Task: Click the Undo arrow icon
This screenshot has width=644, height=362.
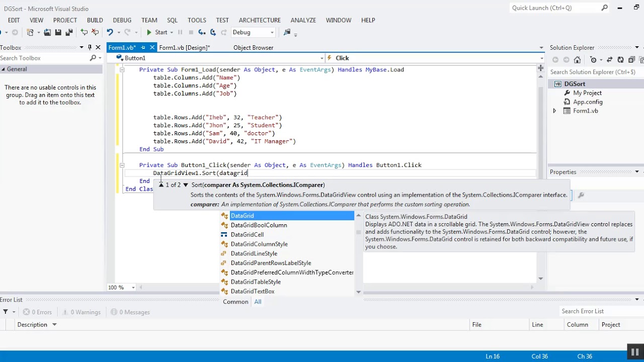Action: (110, 32)
